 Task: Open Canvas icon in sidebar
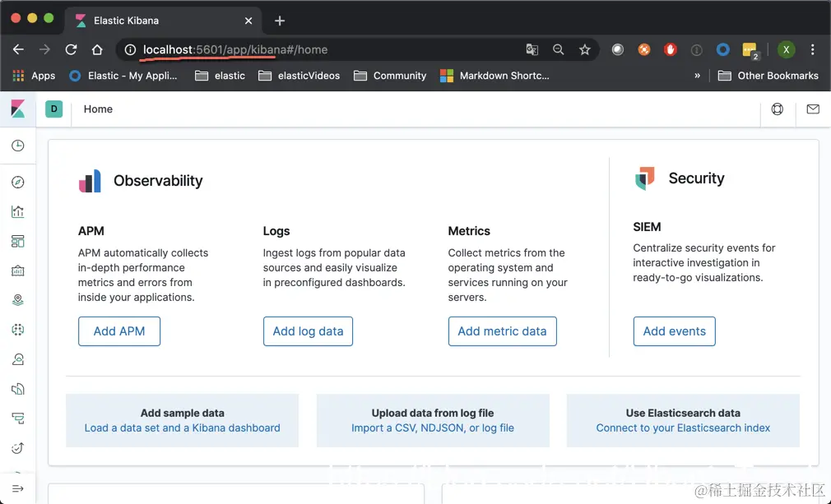pos(17,271)
